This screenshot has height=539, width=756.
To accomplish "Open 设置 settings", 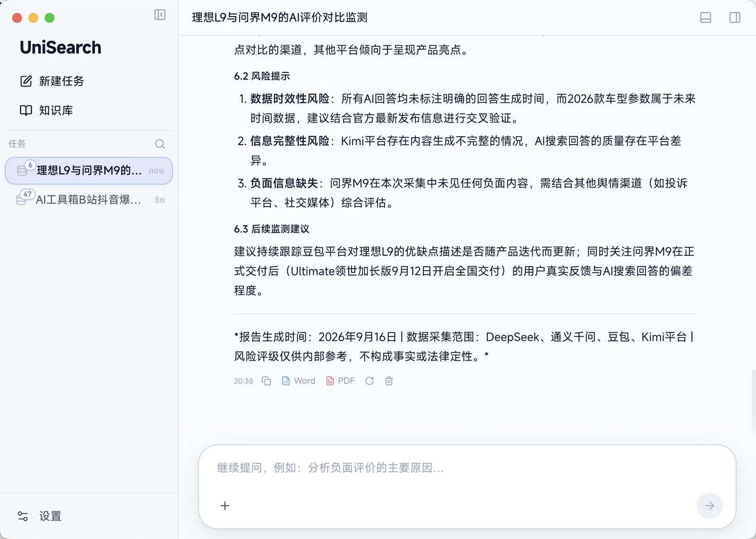I will tap(40, 516).
